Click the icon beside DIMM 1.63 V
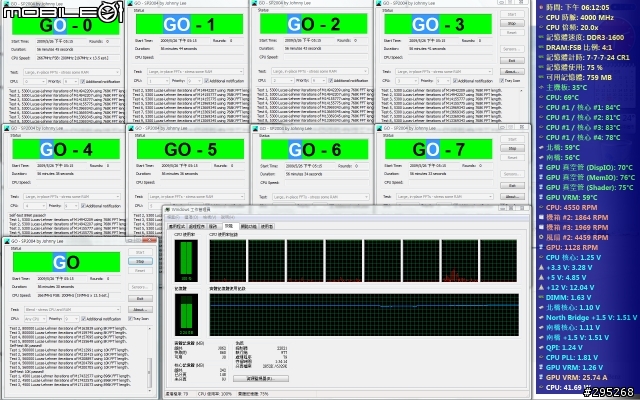Screen dimensions: 640x400 (x=541, y=297)
